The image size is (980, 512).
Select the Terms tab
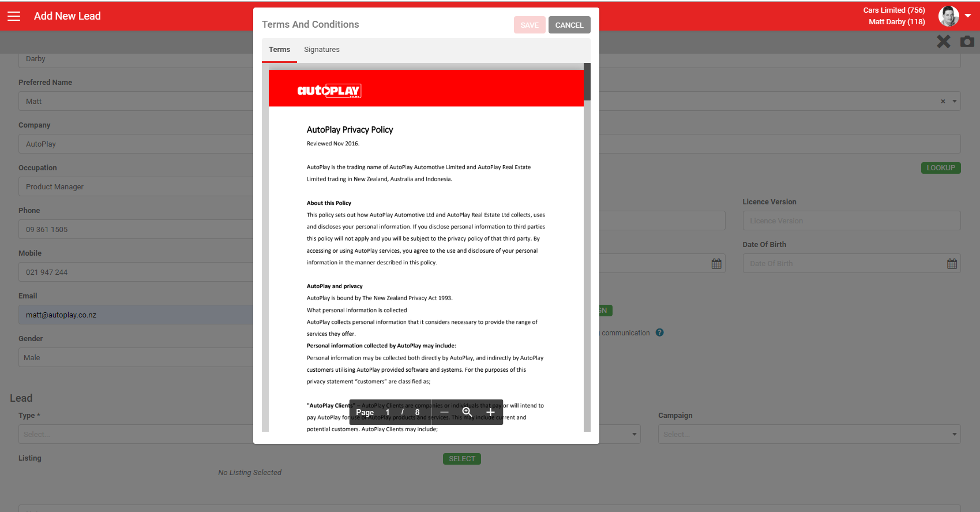pyautogui.click(x=279, y=50)
